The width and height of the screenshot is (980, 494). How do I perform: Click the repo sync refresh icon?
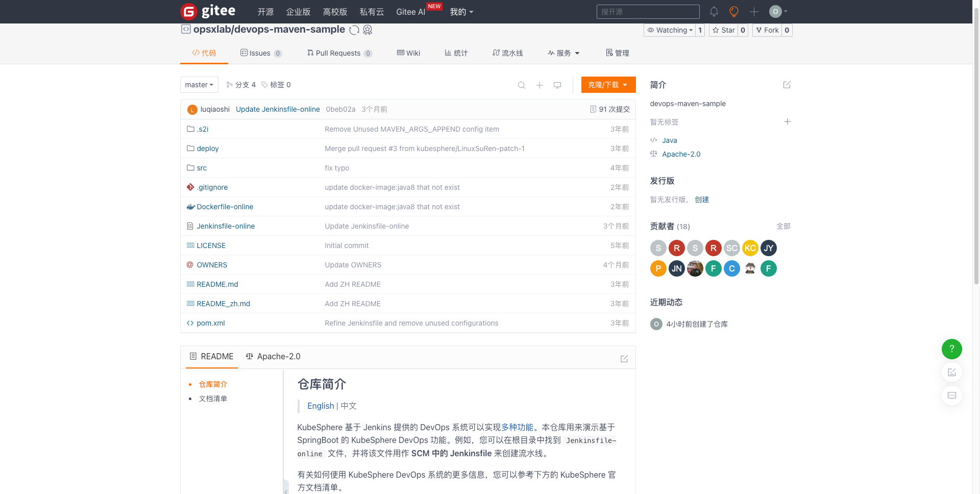point(354,30)
